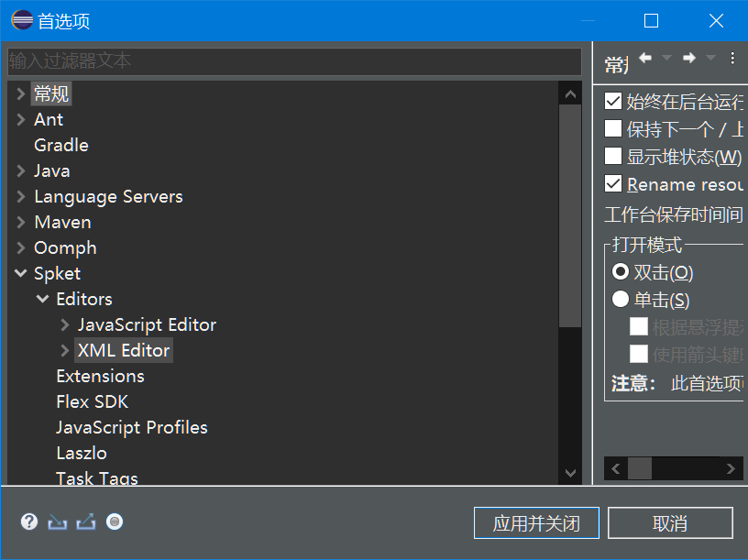
Task: Collapse the Spket tree node
Action: click(20, 273)
